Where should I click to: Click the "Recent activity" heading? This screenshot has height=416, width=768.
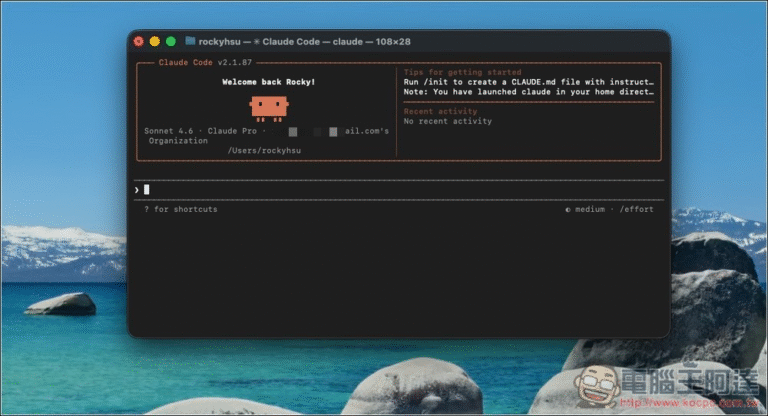pos(440,111)
